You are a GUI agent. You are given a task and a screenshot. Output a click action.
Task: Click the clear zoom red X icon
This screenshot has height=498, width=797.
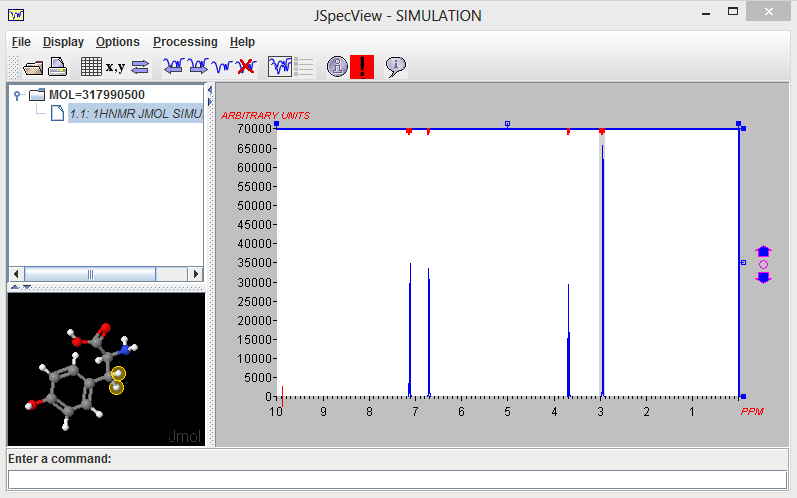[247, 67]
